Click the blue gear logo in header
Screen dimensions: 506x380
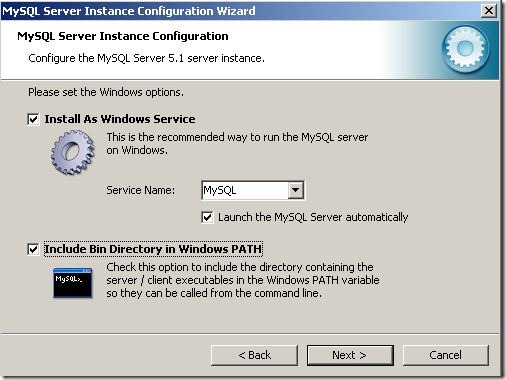tap(466, 49)
